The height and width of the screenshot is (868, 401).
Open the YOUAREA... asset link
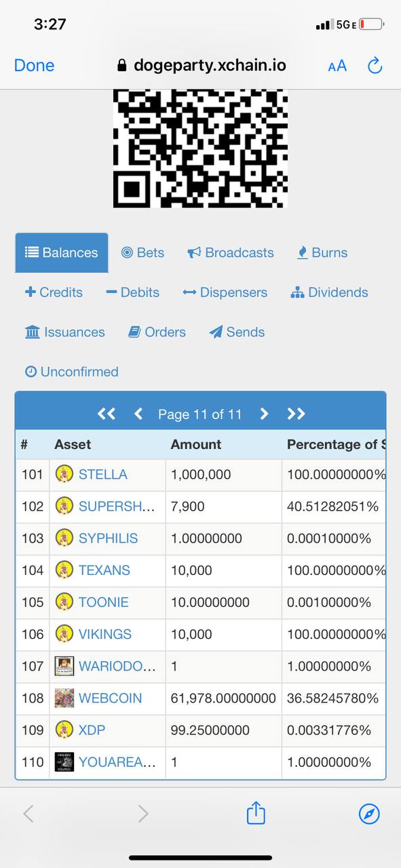pos(117,762)
